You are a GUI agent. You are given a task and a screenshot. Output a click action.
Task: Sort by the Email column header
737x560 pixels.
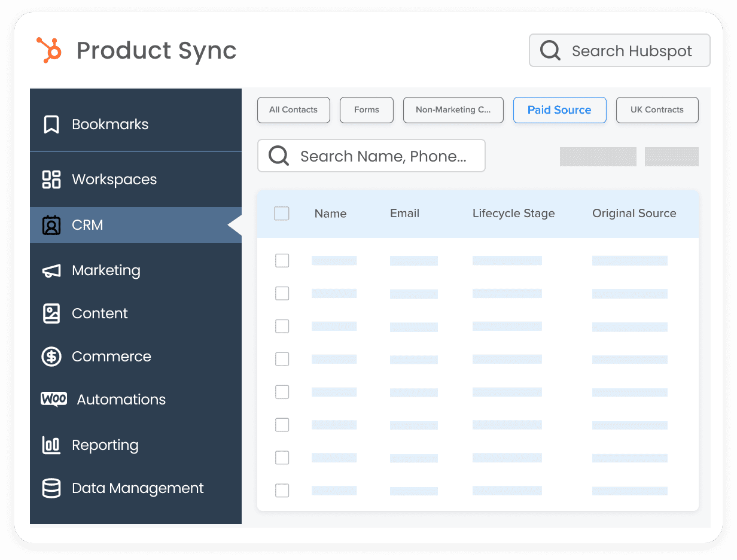405,214
